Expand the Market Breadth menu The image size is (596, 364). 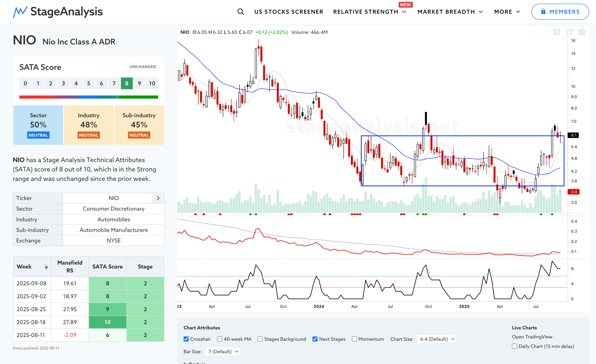pyautogui.click(x=450, y=12)
